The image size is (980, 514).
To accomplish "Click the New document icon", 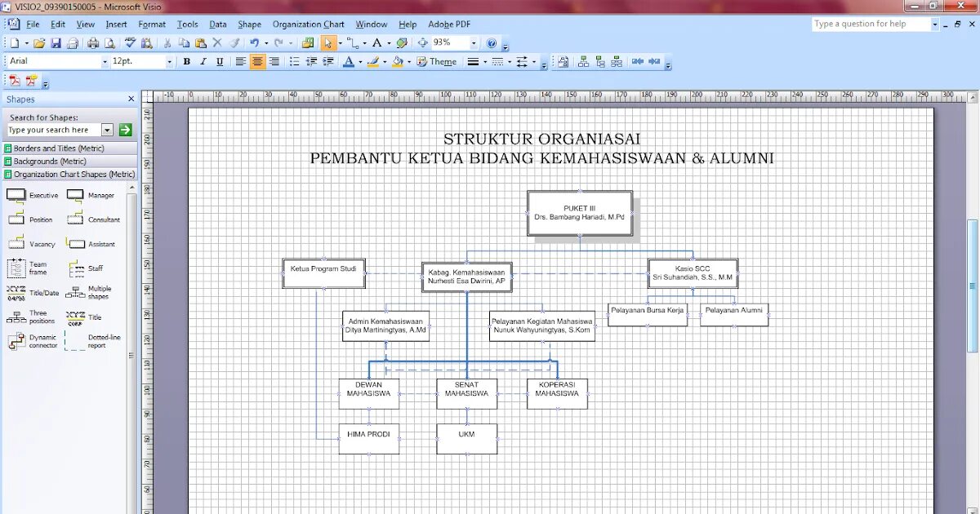I will tap(15, 43).
